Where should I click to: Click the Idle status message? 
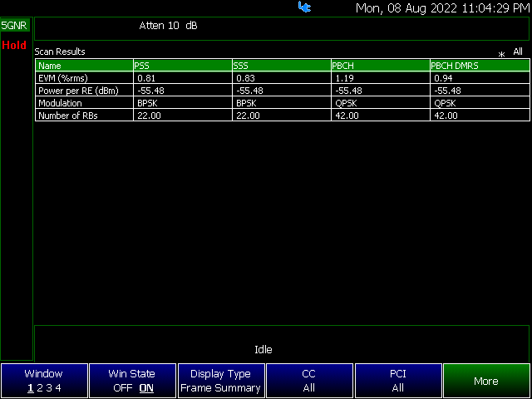point(264,349)
